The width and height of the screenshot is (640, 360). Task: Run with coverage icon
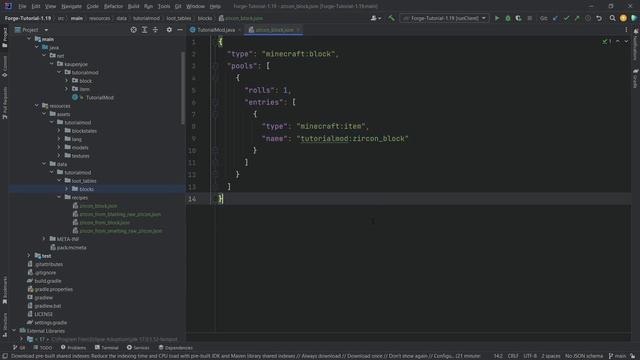(x=518, y=18)
